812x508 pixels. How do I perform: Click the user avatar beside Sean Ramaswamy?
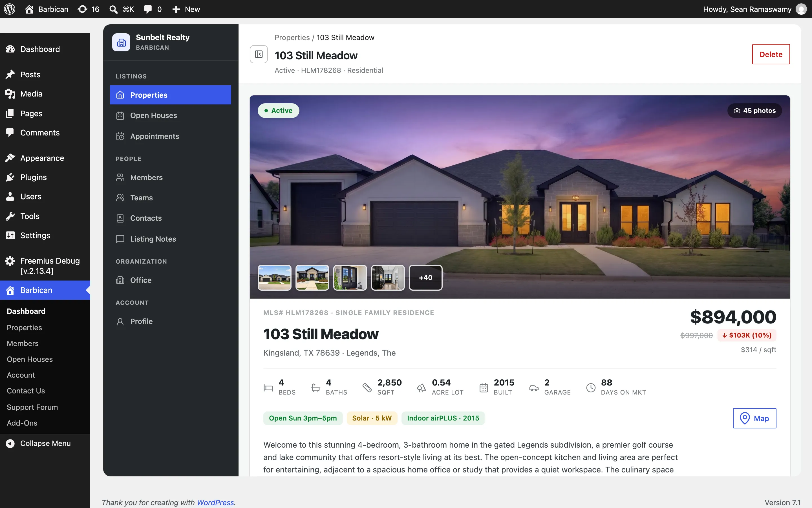[x=801, y=9]
